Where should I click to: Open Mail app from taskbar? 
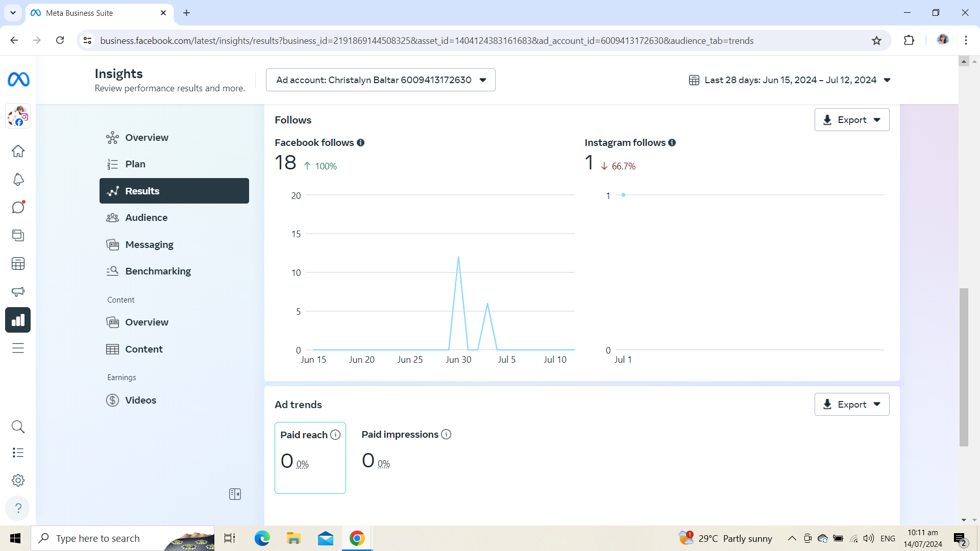tap(325, 538)
